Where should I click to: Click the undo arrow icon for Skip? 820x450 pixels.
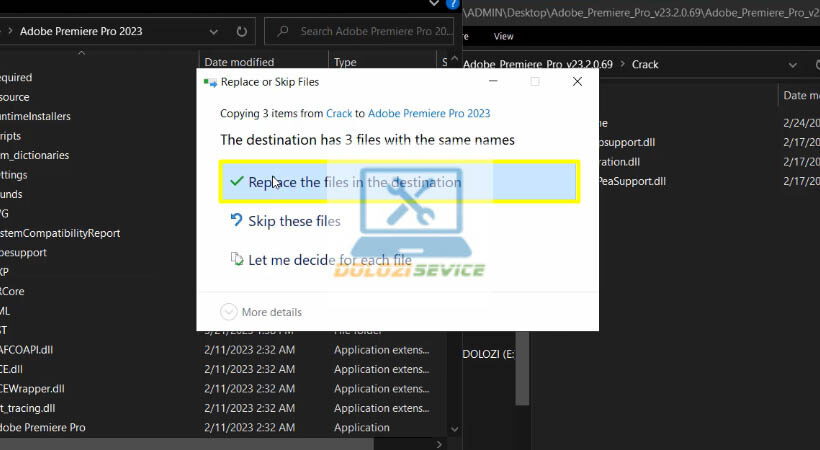[x=236, y=221]
